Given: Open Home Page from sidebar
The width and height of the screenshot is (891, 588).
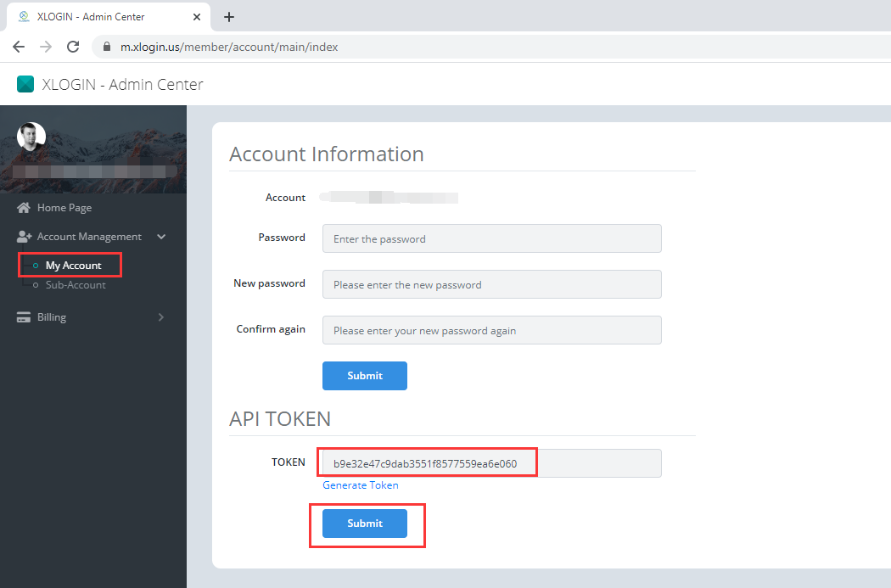Looking at the screenshot, I should [64, 208].
